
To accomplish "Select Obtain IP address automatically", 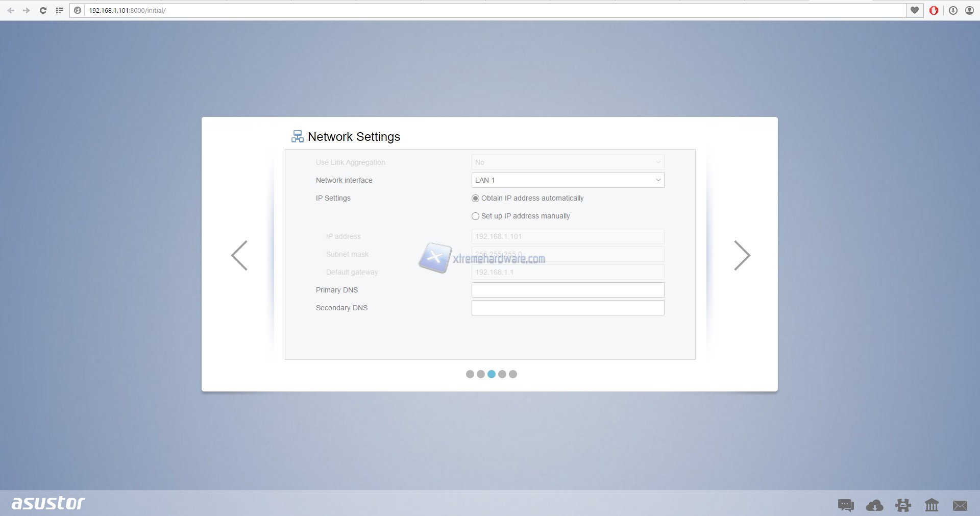I will pos(476,198).
